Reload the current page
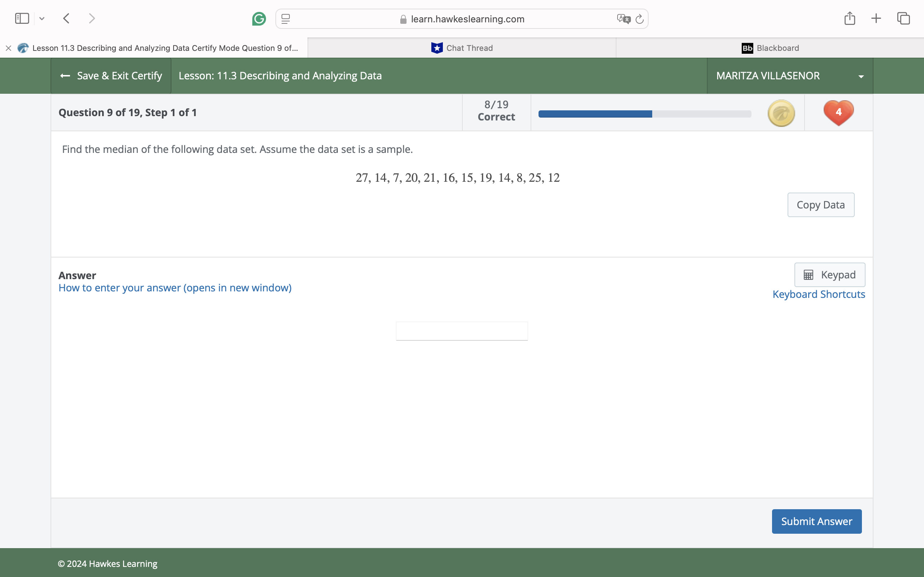Image resolution: width=924 pixels, height=577 pixels. click(639, 19)
